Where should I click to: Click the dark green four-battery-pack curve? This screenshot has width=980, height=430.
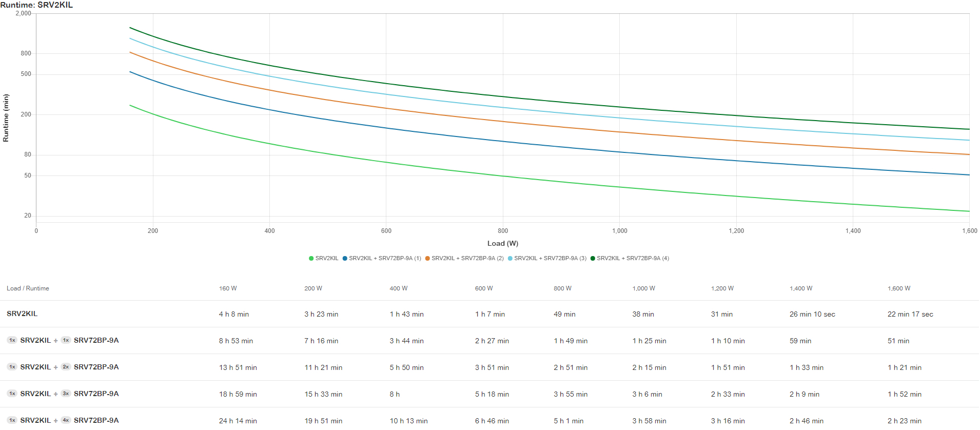pyautogui.click(x=503, y=96)
